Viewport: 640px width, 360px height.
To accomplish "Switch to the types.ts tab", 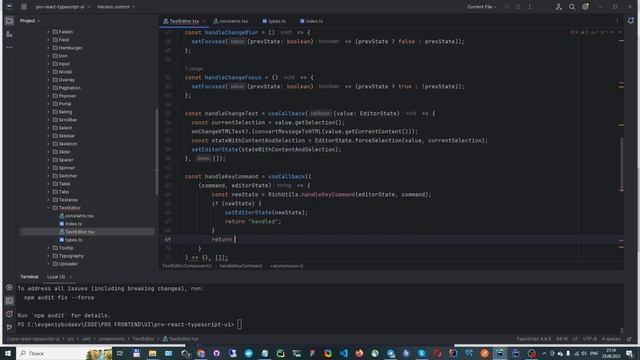I will [274, 21].
